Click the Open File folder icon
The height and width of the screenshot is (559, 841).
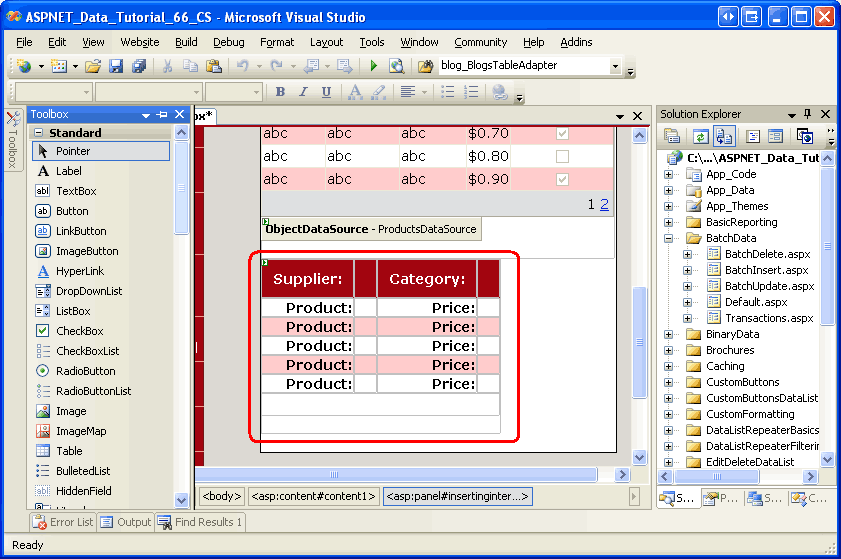tap(92, 66)
